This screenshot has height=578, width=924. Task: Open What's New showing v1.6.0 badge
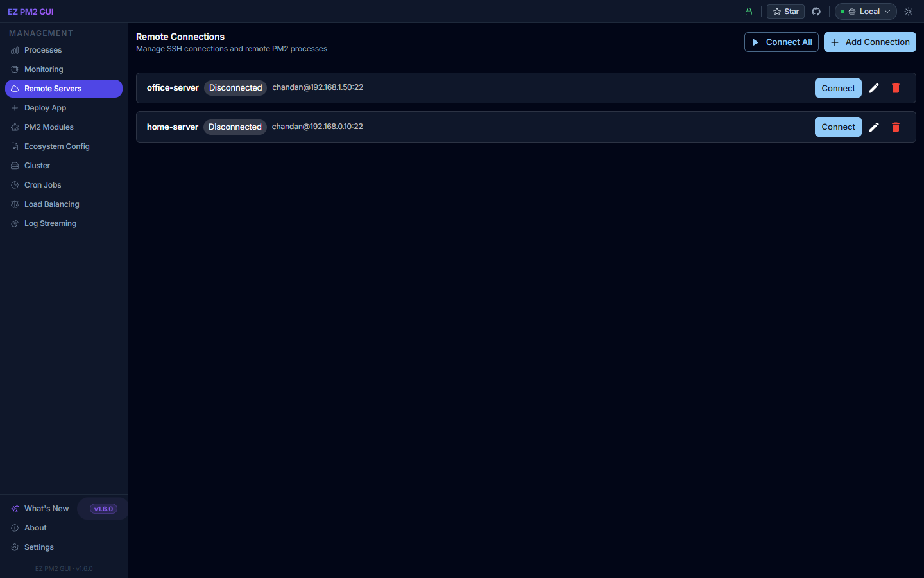(46, 508)
